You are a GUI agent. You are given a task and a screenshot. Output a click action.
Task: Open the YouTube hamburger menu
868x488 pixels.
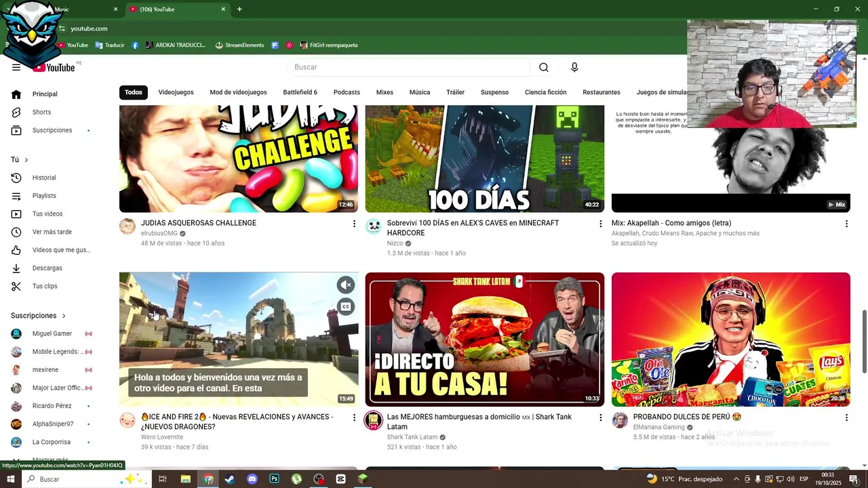click(x=16, y=67)
